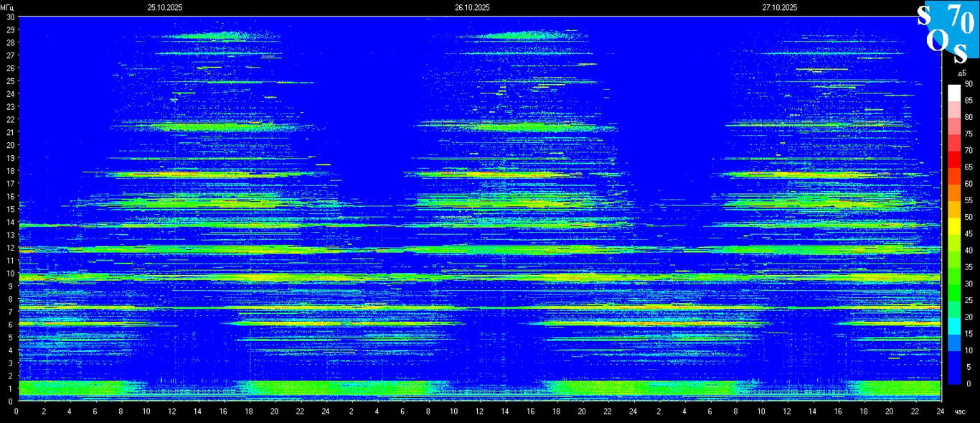The width and height of the screenshot is (980, 423).
Task: Click the 0 hour tick at the time axis start
Action: tap(17, 412)
